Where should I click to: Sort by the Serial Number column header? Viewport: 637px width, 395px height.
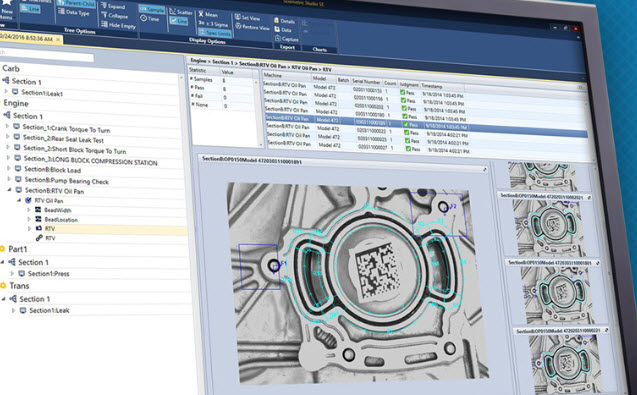pyautogui.click(x=366, y=82)
